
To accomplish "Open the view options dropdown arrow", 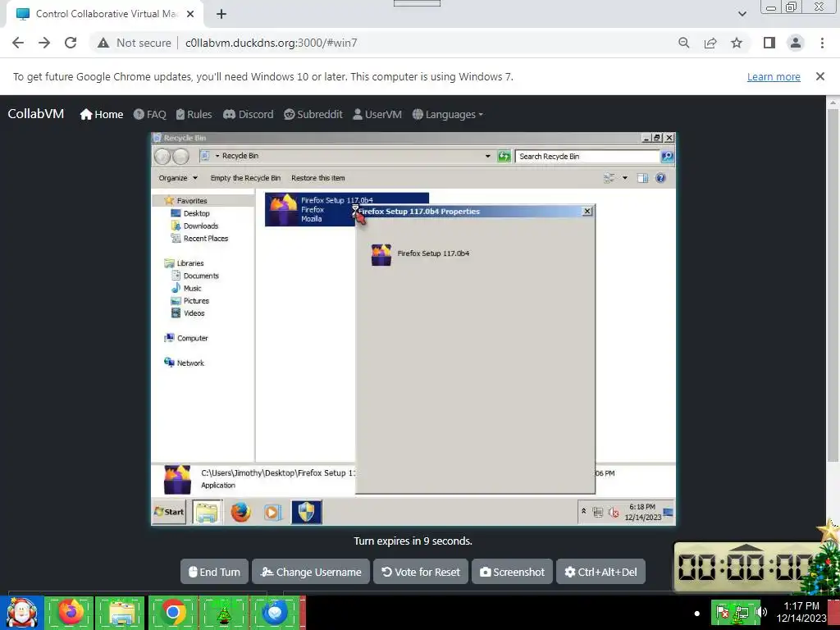I will pyautogui.click(x=624, y=178).
